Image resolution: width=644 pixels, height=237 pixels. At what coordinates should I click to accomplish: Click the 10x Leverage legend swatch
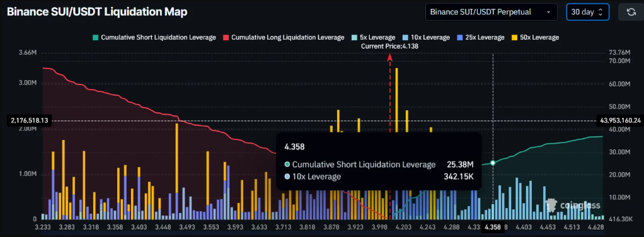[405, 37]
